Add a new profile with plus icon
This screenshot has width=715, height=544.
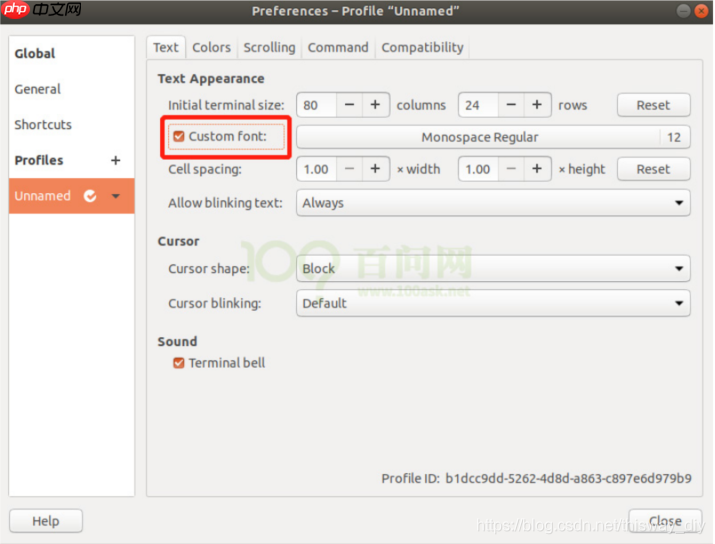[116, 160]
